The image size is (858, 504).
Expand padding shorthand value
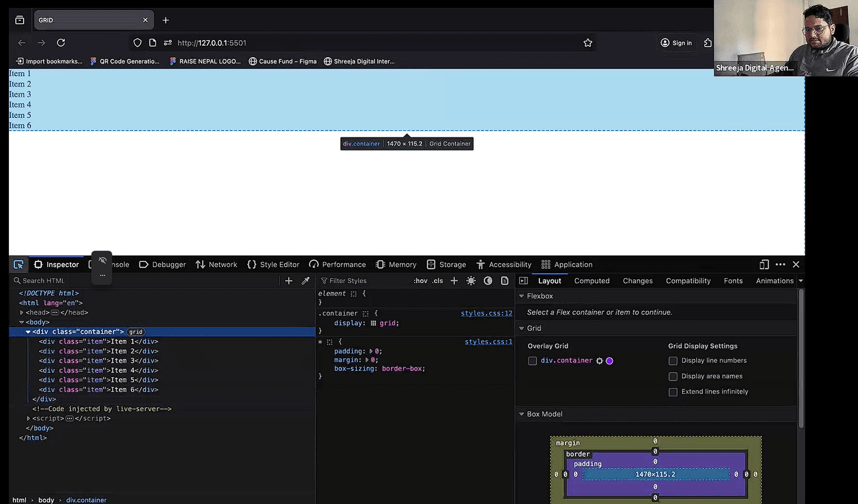pos(371,351)
